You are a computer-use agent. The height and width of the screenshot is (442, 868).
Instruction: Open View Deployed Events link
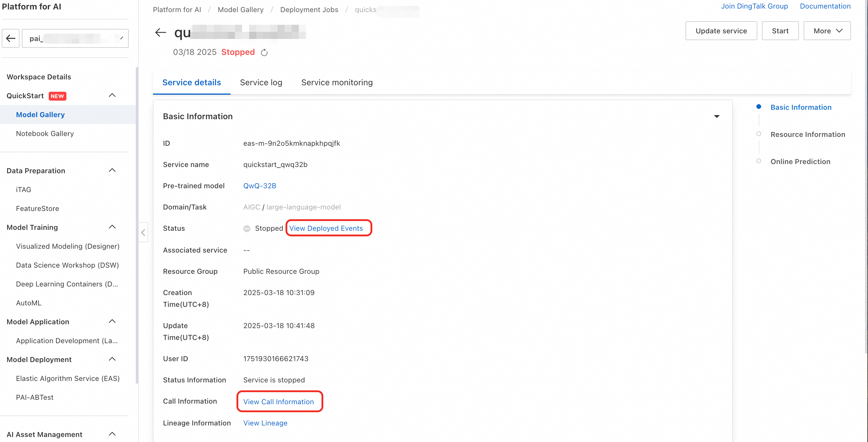[x=326, y=228]
